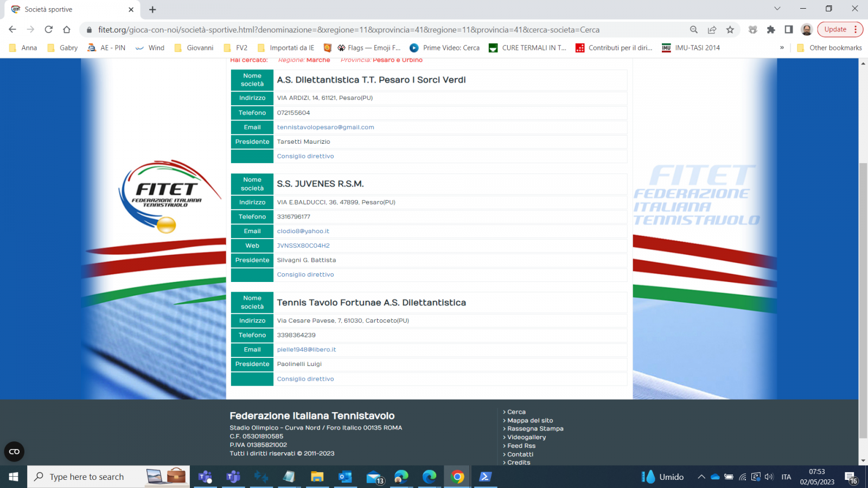Open the Importati da IE folder
Viewport: 868px width, 488px height.
(x=286, y=48)
